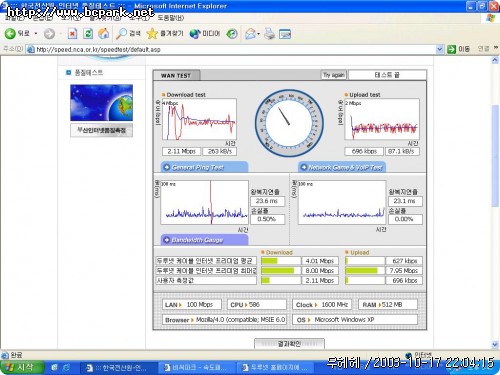Open the Windows Start button
The image size is (500, 375).
21,368
